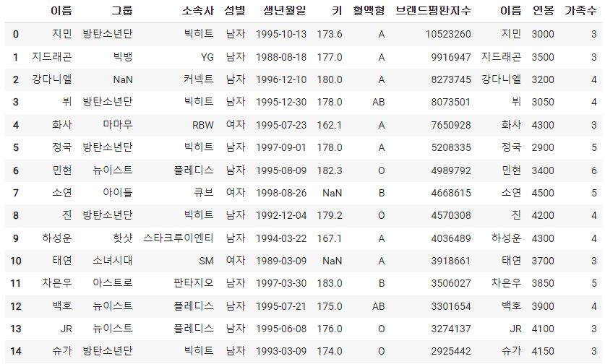Click agency cell RBW

(x=203, y=126)
